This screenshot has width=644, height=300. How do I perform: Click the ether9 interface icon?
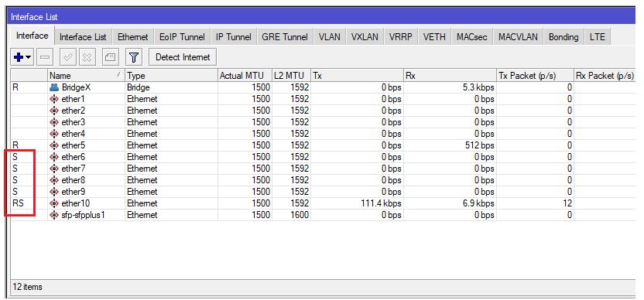pyautogui.click(x=54, y=192)
